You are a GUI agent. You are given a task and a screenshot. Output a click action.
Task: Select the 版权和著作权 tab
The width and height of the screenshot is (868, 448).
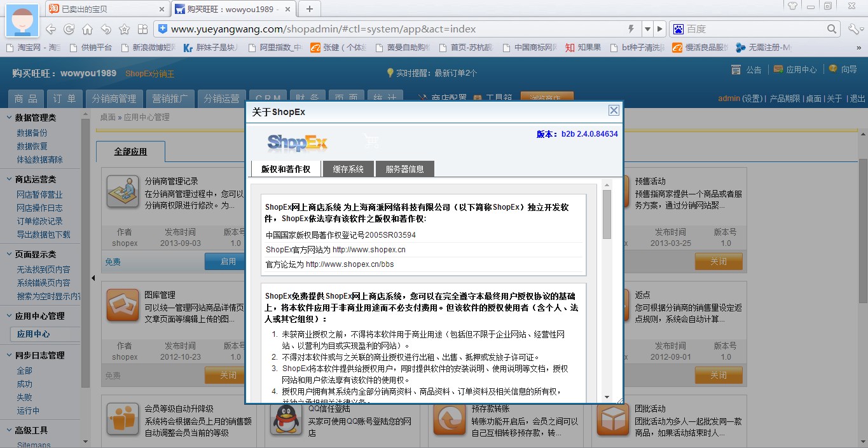(286, 169)
